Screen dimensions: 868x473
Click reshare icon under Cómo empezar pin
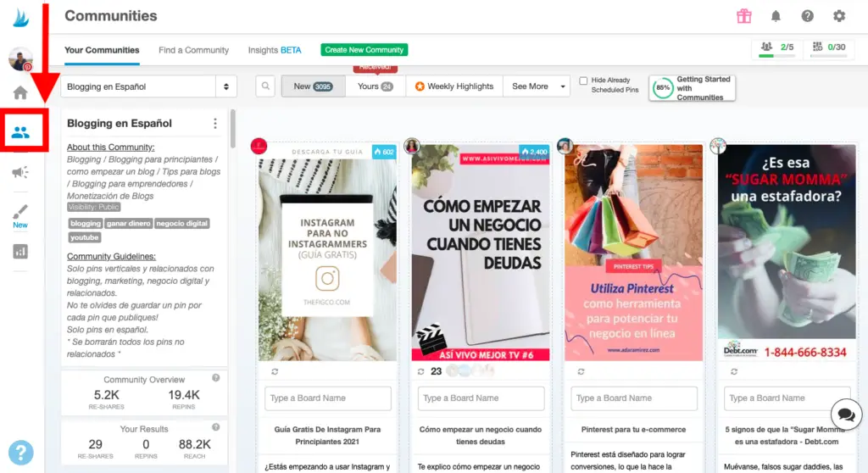(420, 371)
